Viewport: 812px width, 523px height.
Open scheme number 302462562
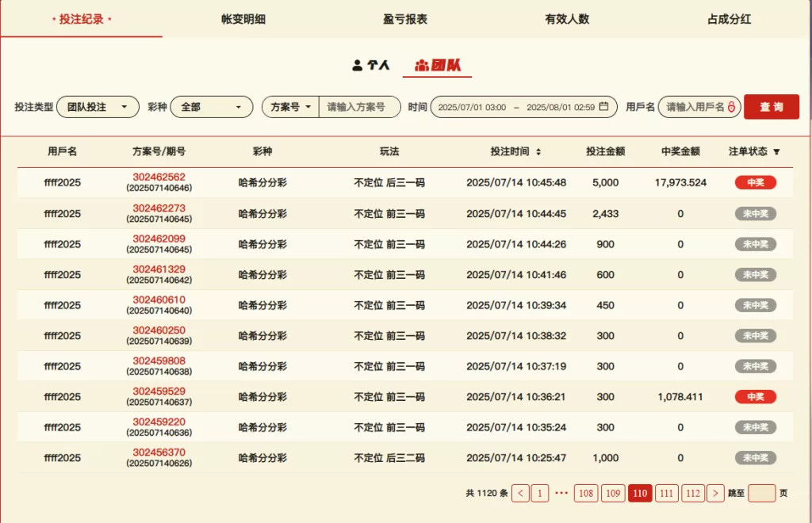point(159,177)
